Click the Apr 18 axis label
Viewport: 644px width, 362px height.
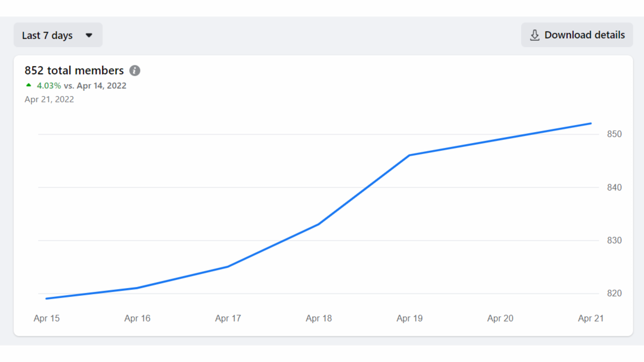[319, 318]
